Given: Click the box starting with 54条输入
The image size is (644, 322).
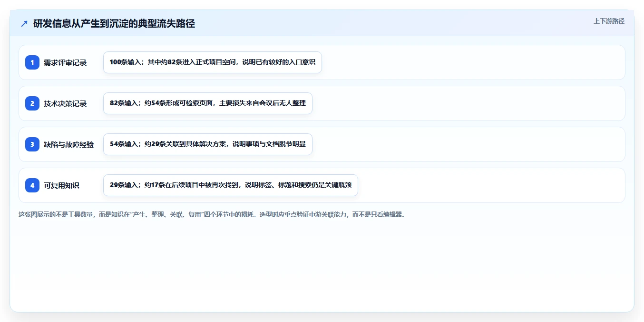Looking at the screenshot, I should (208, 144).
